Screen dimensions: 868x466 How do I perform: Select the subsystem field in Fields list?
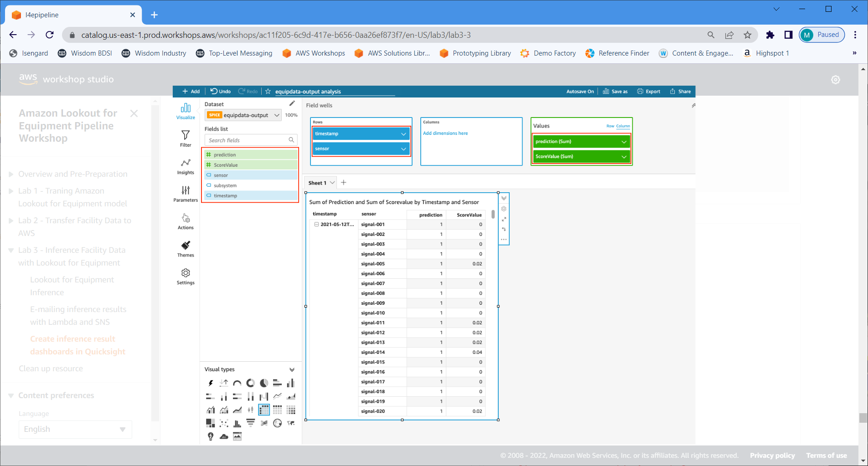point(251,186)
